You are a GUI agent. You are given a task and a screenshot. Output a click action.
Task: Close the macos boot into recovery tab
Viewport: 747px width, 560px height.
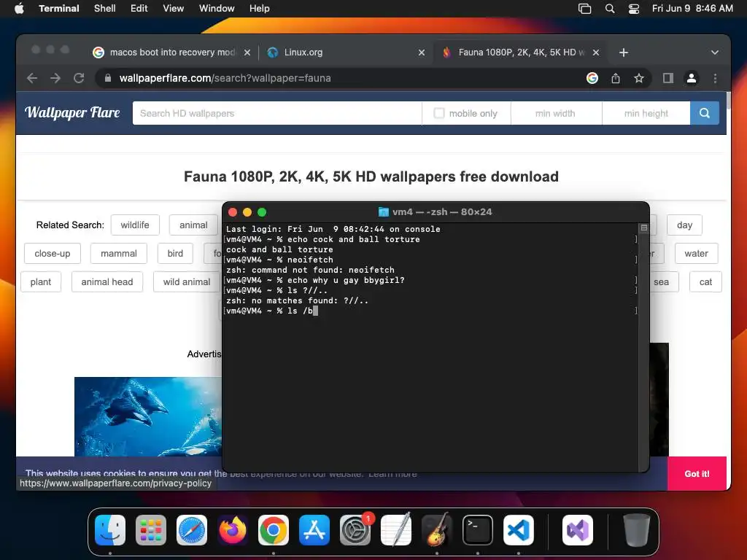(x=247, y=52)
